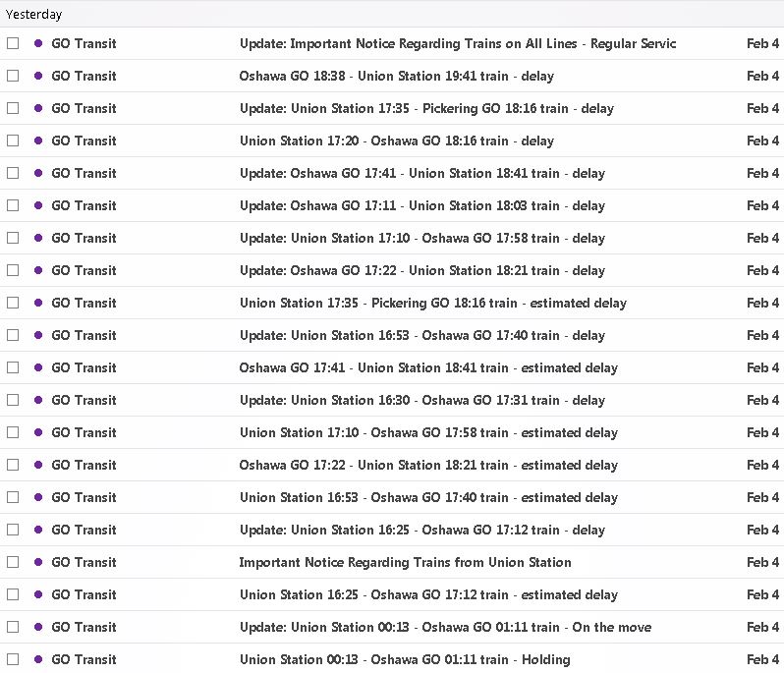Click unread dot for 'Update: Oshawa GO 17:11' email
The image size is (784, 673).
click(38, 205)
